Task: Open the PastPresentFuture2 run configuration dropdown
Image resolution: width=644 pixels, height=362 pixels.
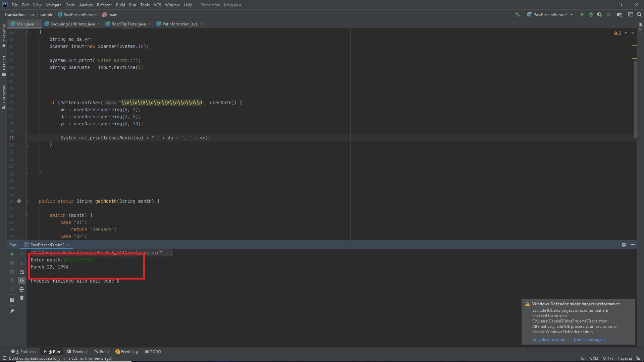Action: click(x=550, y=14)
